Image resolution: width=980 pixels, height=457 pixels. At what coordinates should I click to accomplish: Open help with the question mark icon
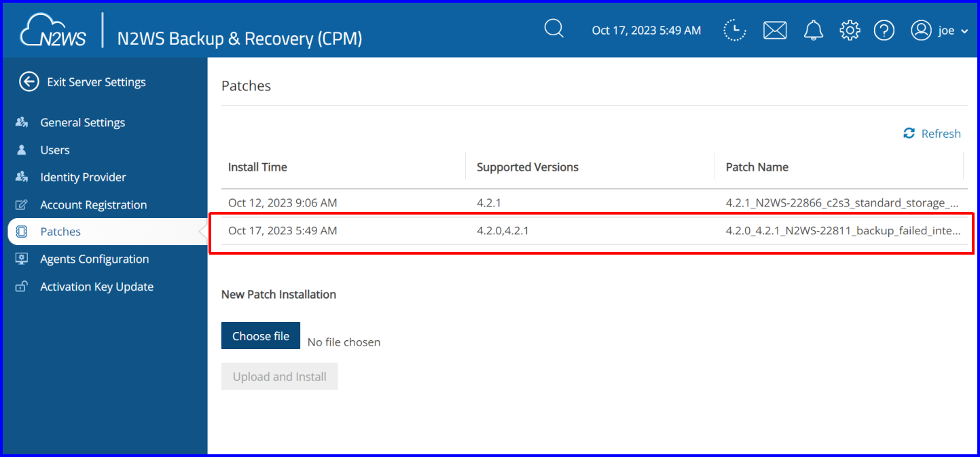pyautogui.click(x=884, y=31)
